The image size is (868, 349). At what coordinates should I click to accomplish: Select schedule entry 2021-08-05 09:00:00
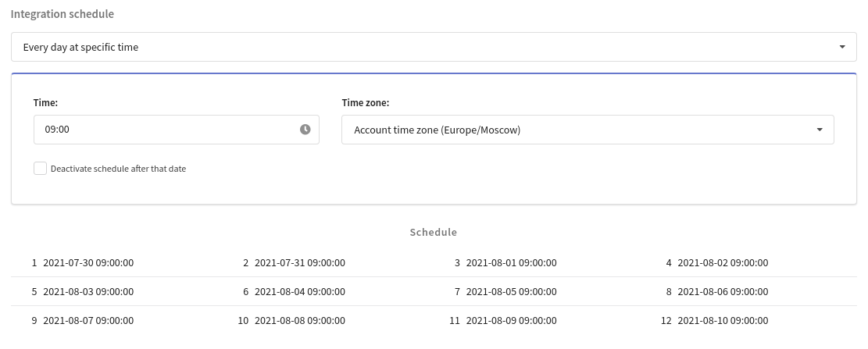[511, 291]
